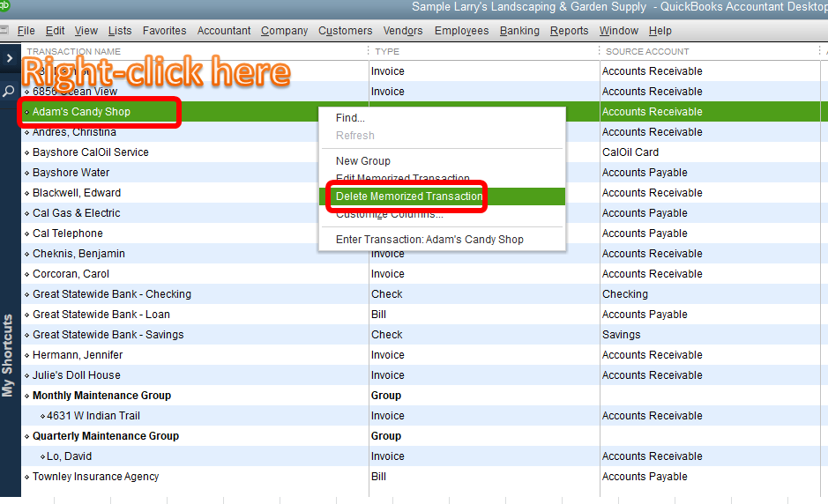This screenshot has width=828, height=504.
Task: Open the Employees menu
Action: pos(461,31)
